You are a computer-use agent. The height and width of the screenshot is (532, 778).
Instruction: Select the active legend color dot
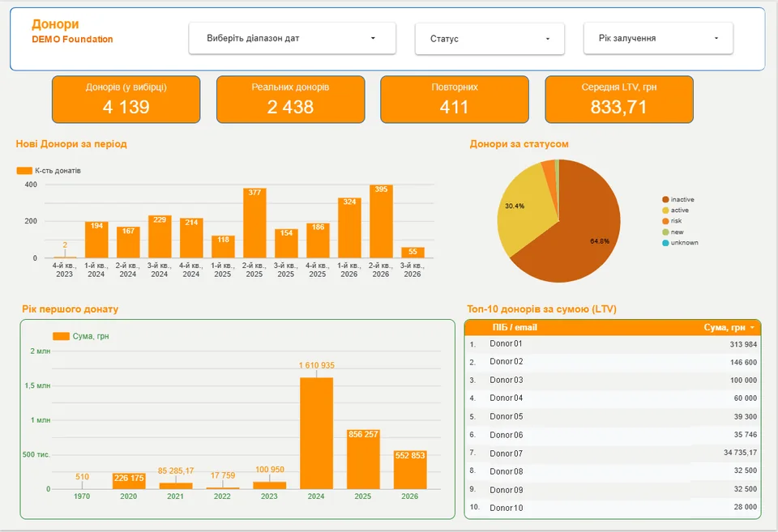coord(665,211)
